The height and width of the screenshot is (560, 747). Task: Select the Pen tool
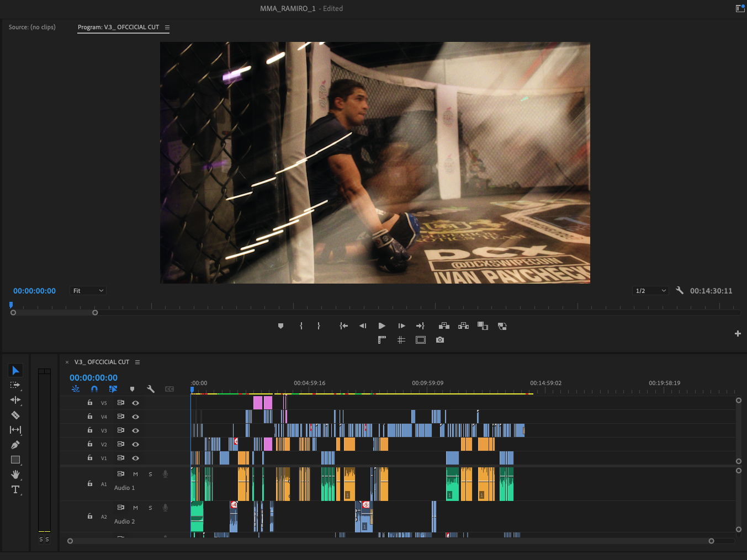click(x=15, y=445)
